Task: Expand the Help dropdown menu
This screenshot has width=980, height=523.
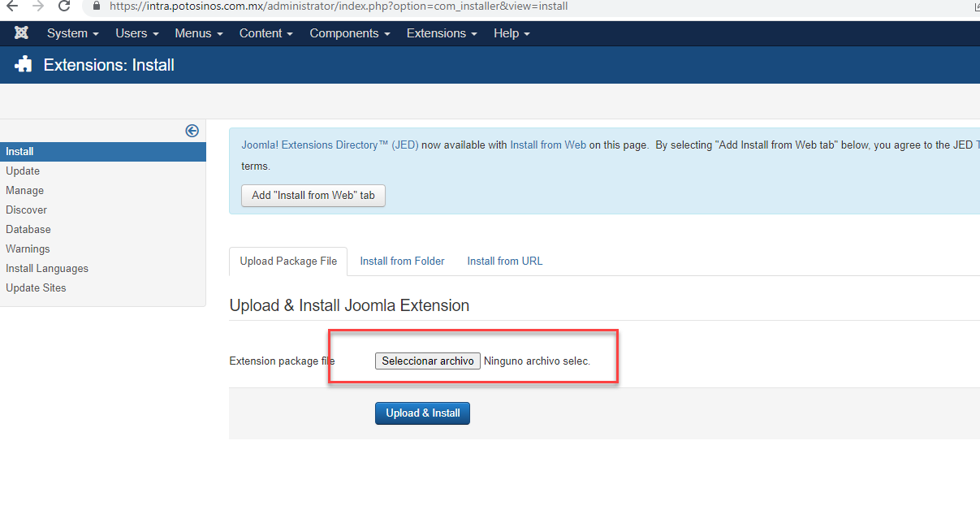Action: click(512, 33)
